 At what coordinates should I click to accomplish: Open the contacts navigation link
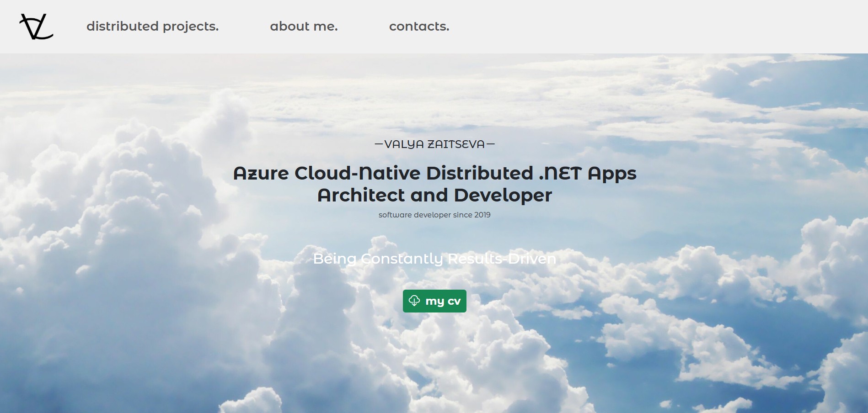[419, 26]
